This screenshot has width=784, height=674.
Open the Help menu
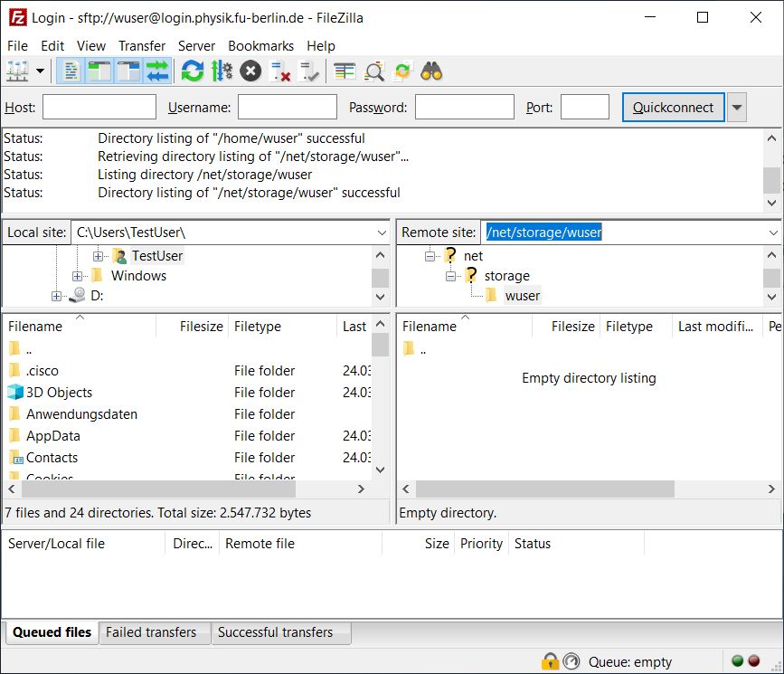pyautogui.click(x=321, y=46)
